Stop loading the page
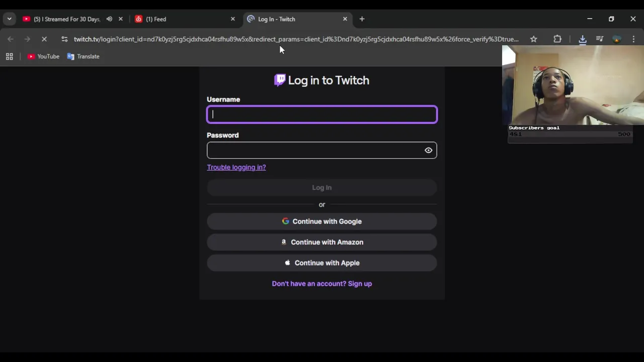Screen dimensions: 644x362 [44, 39]
